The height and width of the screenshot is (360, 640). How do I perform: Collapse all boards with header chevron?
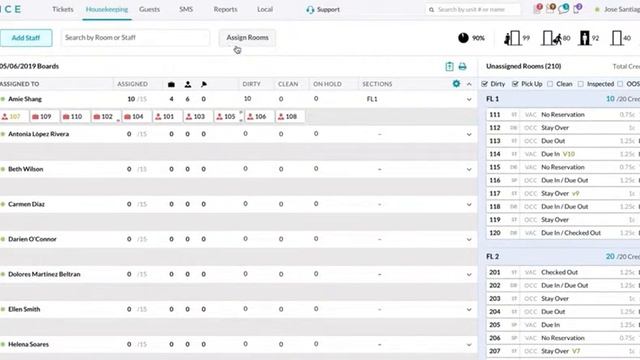pyautogui.click(x=469, y=84)
